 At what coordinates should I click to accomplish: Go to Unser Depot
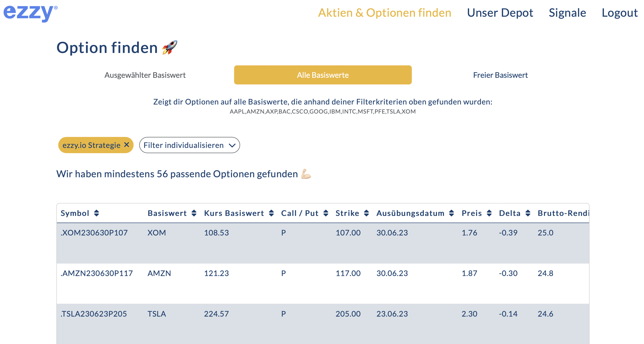pos(500,13)
